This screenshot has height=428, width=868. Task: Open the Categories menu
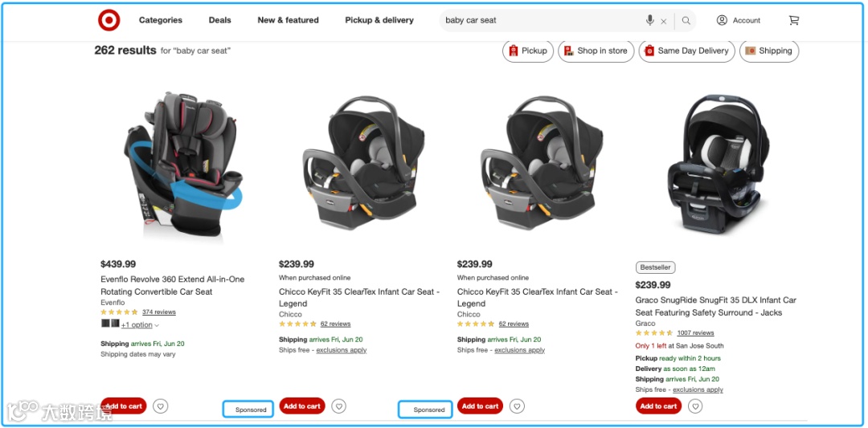[161, 20]
